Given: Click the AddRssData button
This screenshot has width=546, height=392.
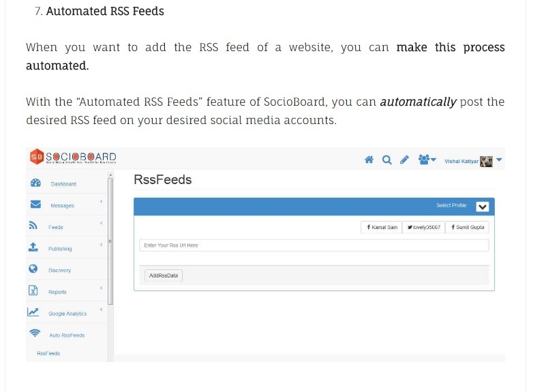Looking at the screenshot, I should 164,275.
